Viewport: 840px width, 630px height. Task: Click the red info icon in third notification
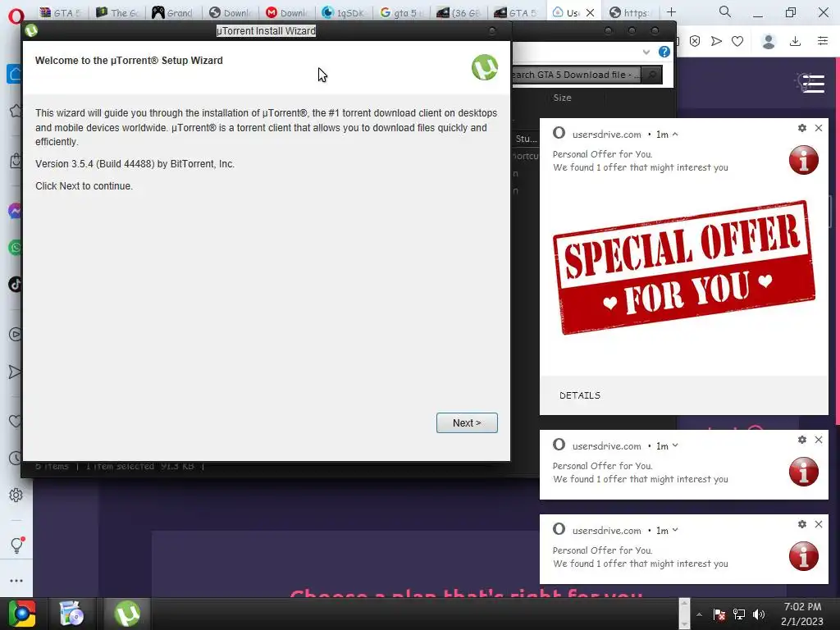[x=804, y=556]
